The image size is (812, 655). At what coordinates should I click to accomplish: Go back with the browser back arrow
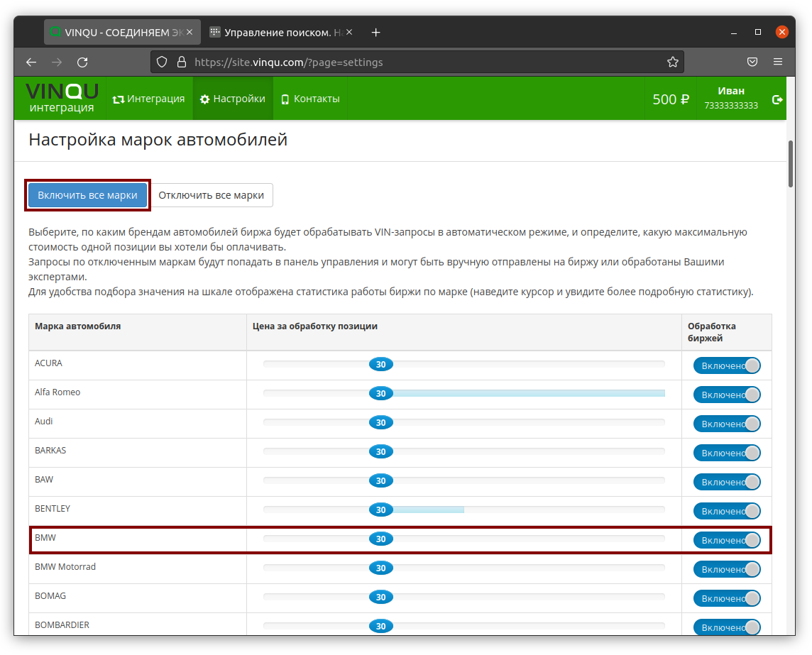(x=32, y=62)
